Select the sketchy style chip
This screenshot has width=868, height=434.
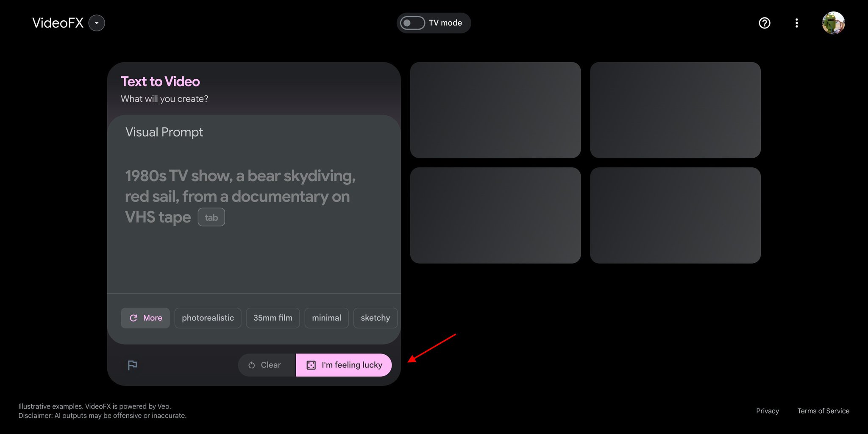click(376, 318)
